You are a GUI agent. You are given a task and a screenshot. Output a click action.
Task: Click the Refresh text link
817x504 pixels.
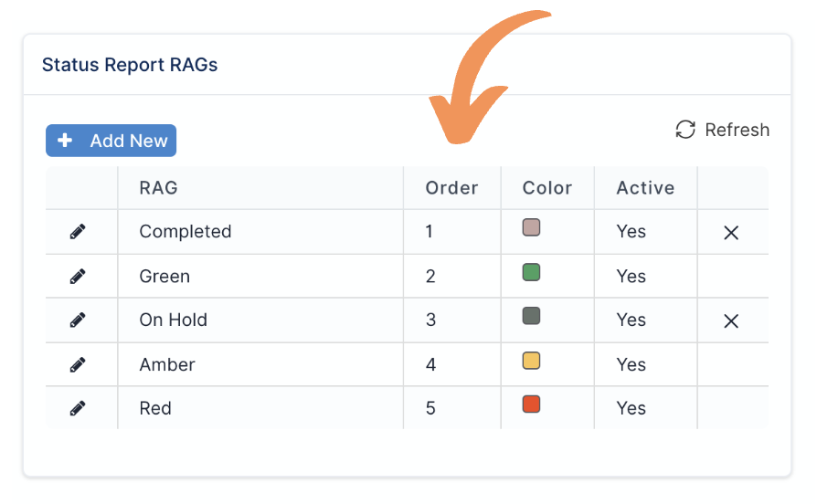(x=737, y=130)
